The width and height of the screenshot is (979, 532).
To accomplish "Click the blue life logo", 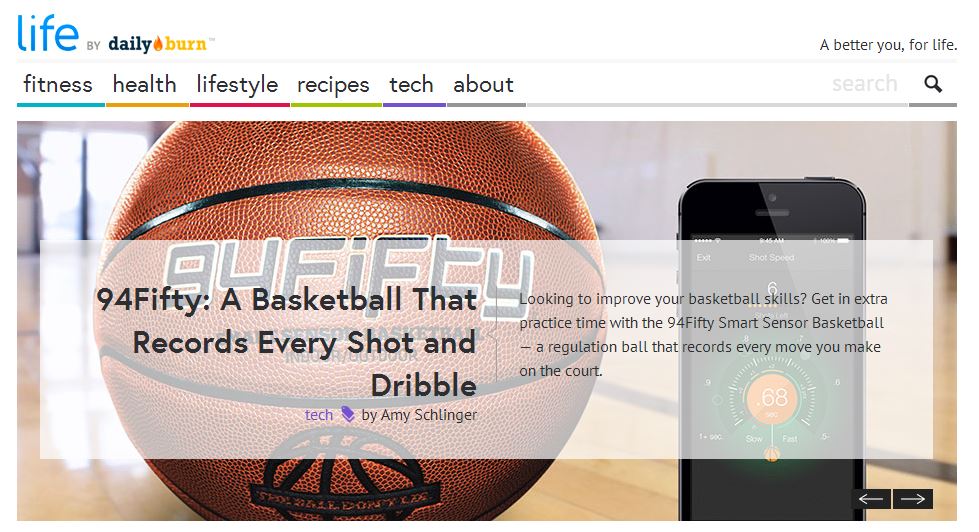I will click(48, 33).
